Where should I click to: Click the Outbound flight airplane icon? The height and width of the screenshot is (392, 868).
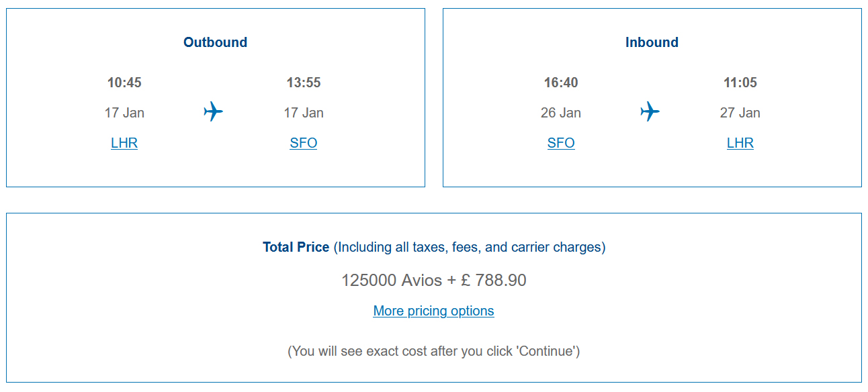pyautogui.click(x=214, y=111)
